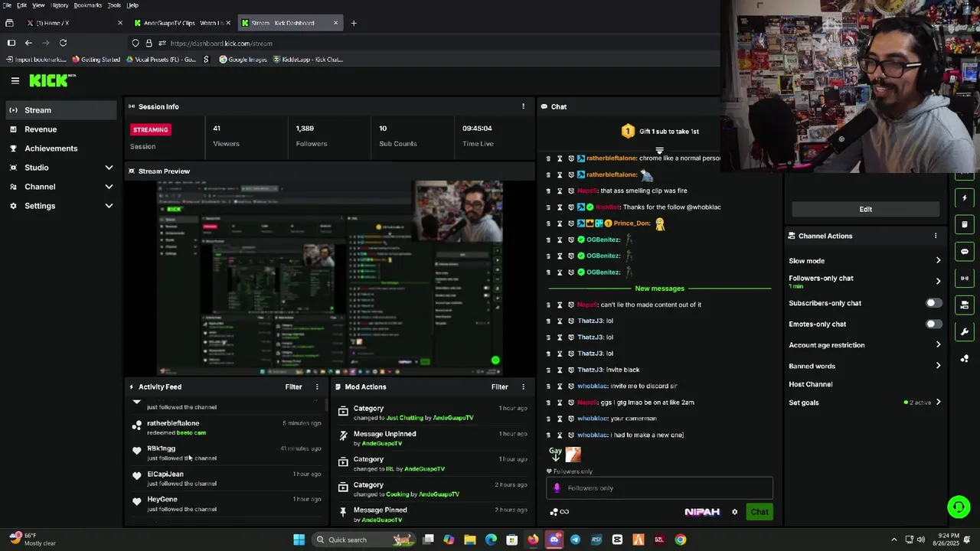This screenshot has width=980, height=551.
Task: Click the 'ElCapiJean' activity feed entry
Action: (226, 478)
